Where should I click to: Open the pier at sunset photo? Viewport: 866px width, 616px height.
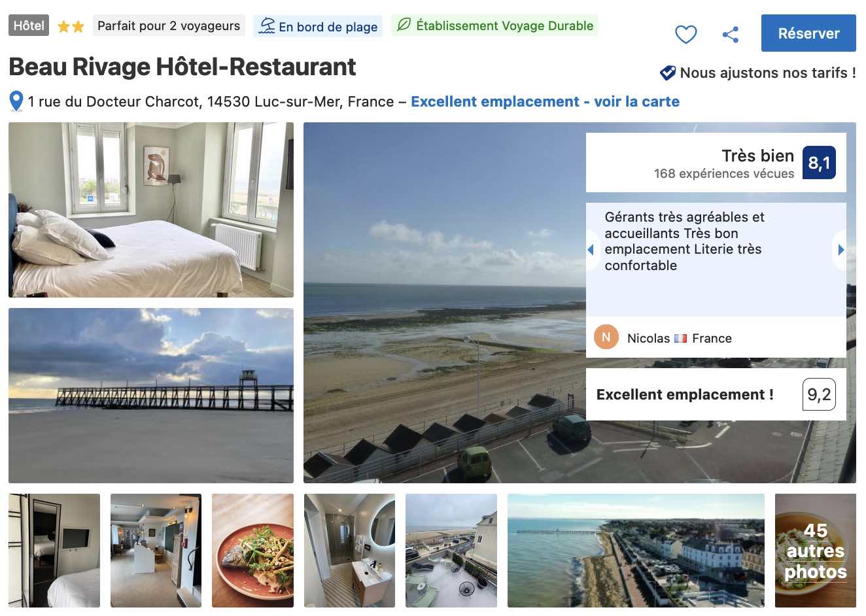[x=151, y=396]
